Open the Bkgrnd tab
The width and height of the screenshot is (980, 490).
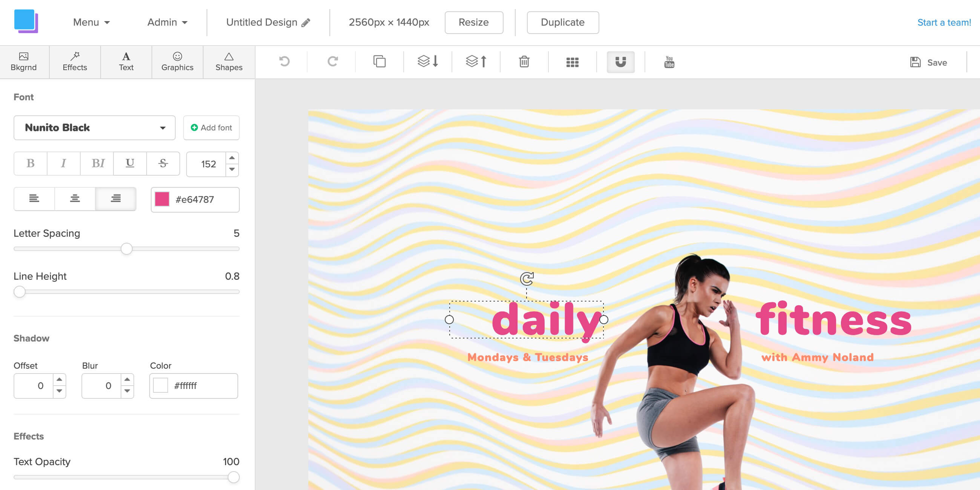click(x=24, y=62)
